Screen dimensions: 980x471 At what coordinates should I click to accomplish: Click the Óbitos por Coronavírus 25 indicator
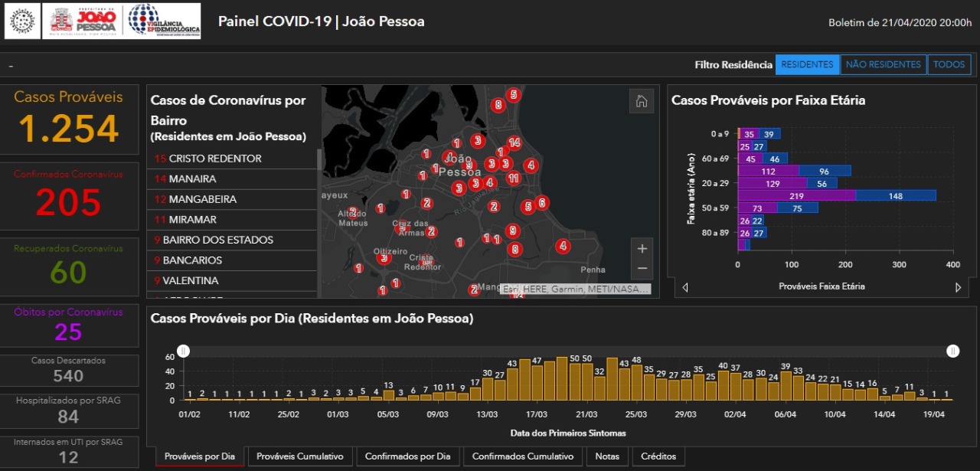coord(69,325)
